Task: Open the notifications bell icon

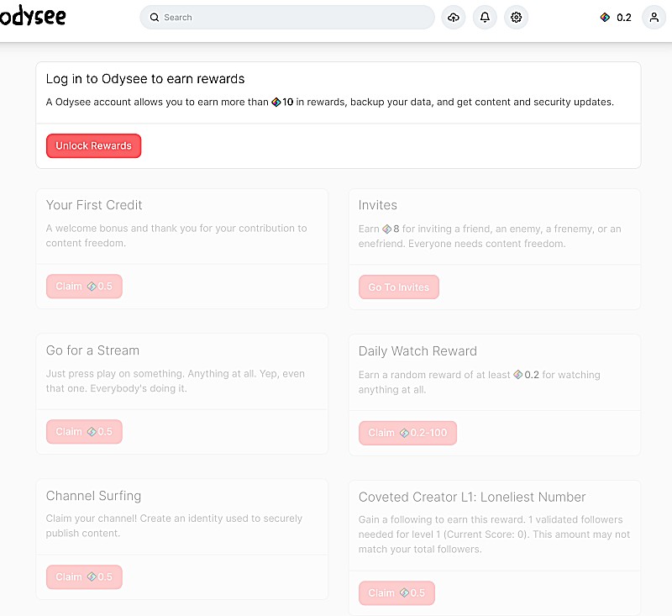Action: pyautogui.click(x=485, y=17)
